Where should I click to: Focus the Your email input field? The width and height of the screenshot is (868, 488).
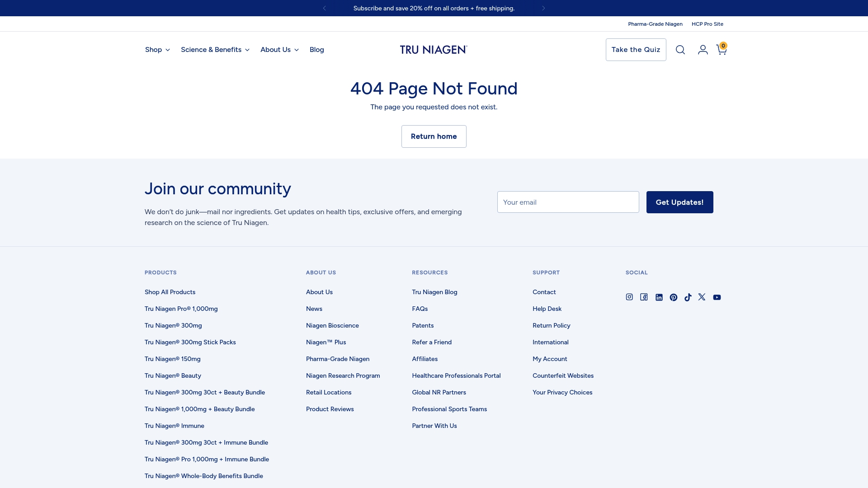pyautogui.click(x=568, y=202)
